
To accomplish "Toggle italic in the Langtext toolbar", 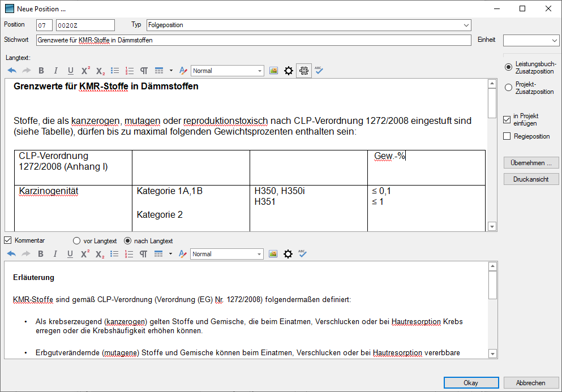I will tap(55, 71).
